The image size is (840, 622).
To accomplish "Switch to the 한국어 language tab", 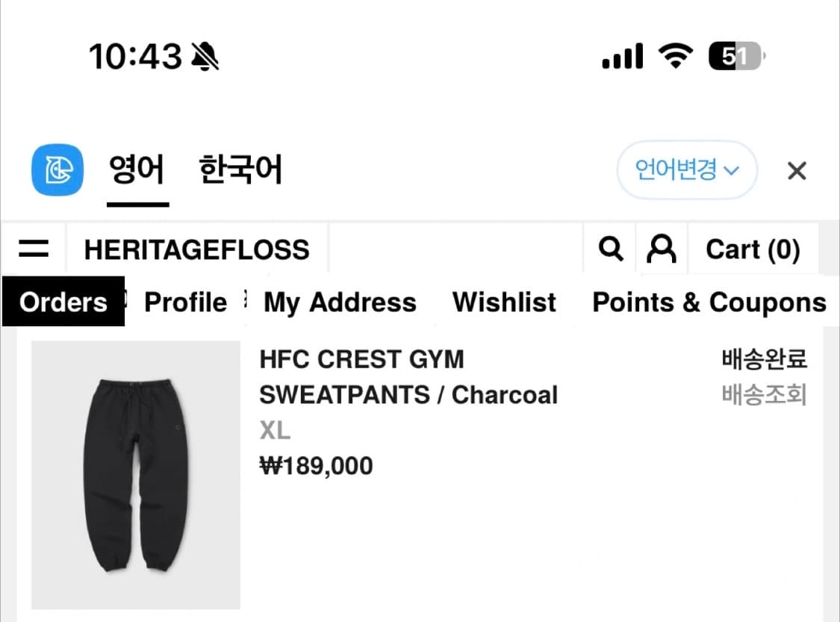I will [240, 170].
